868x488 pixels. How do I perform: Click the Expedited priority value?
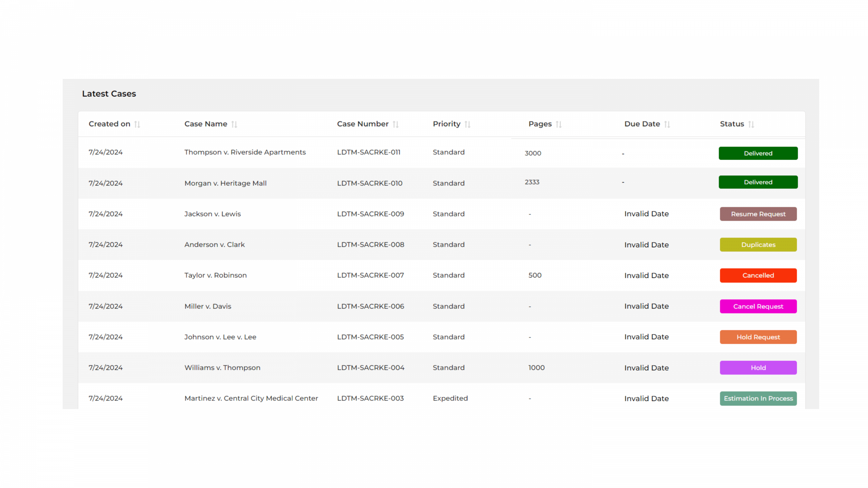click(x=450, y=399)
